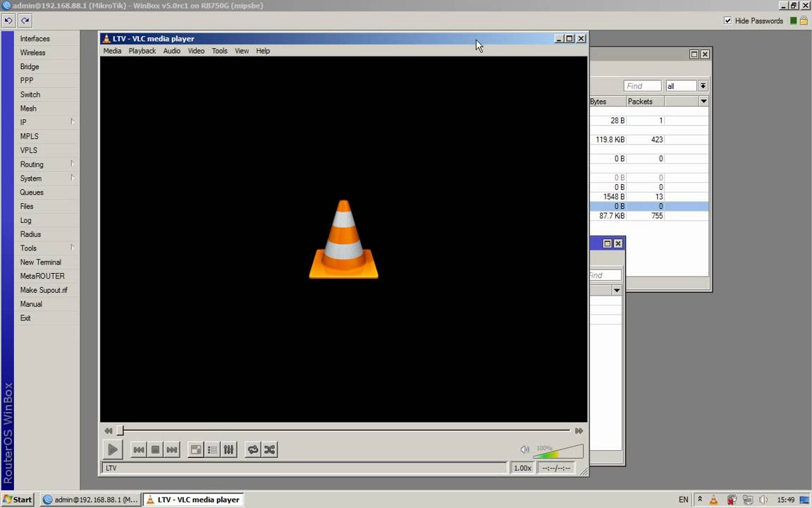Toggle loop mode button

click(252, 449)
